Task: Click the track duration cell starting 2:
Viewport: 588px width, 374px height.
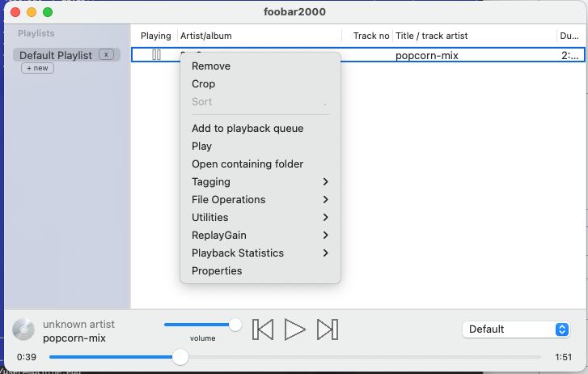Action: (x=569, y=56)
